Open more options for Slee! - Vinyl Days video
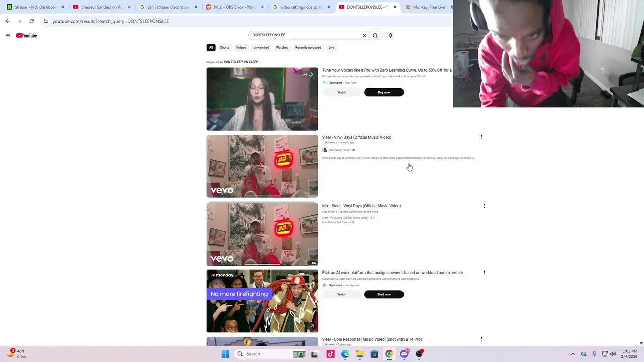Image resolution: width=644 pixels, height=362 pixels. pyautogui.click(x=481, y=137)
